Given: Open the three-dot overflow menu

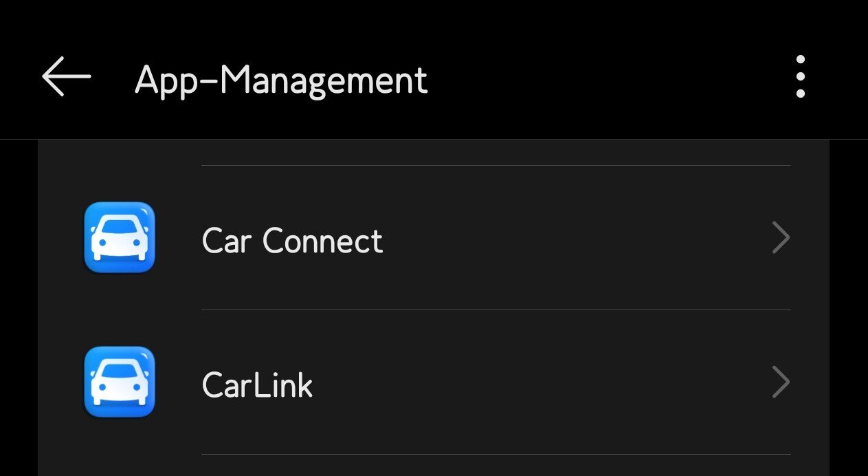Looking at the screenshot, I should pyautogui.click(x=800, y=76).
